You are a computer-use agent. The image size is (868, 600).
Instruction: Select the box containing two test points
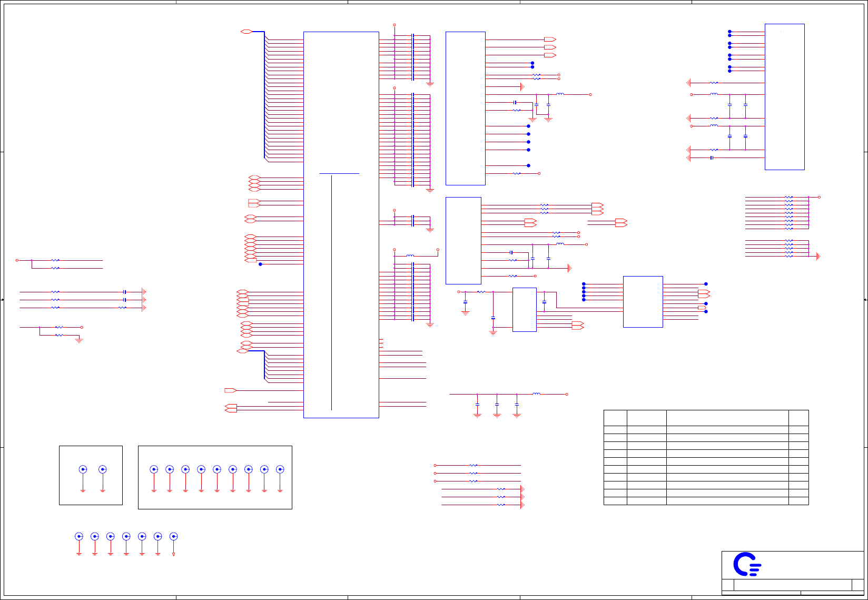pos(91,476)
